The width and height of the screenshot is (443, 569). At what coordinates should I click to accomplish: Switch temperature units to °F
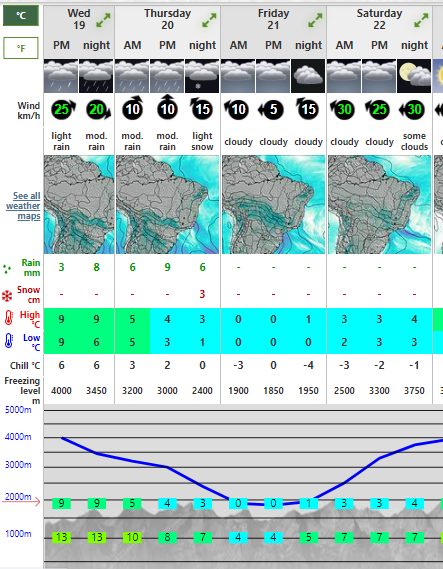pos(21,48)
